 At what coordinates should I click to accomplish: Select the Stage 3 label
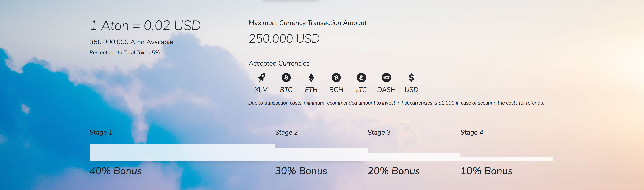pyautogui.click(x=379, y=132)
